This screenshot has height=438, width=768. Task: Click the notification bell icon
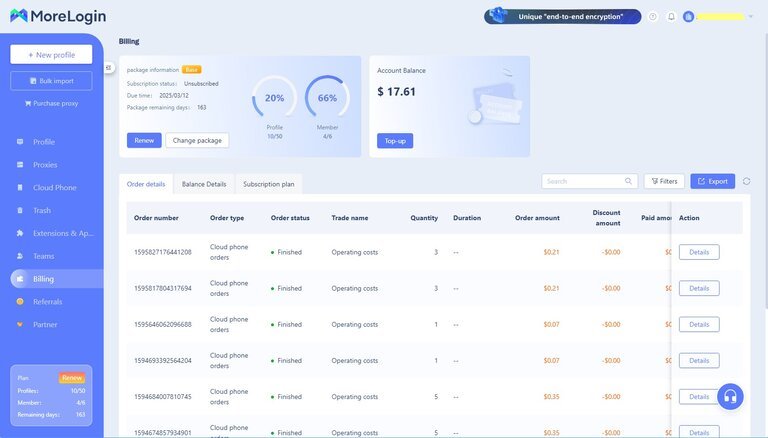click(671, 16)
